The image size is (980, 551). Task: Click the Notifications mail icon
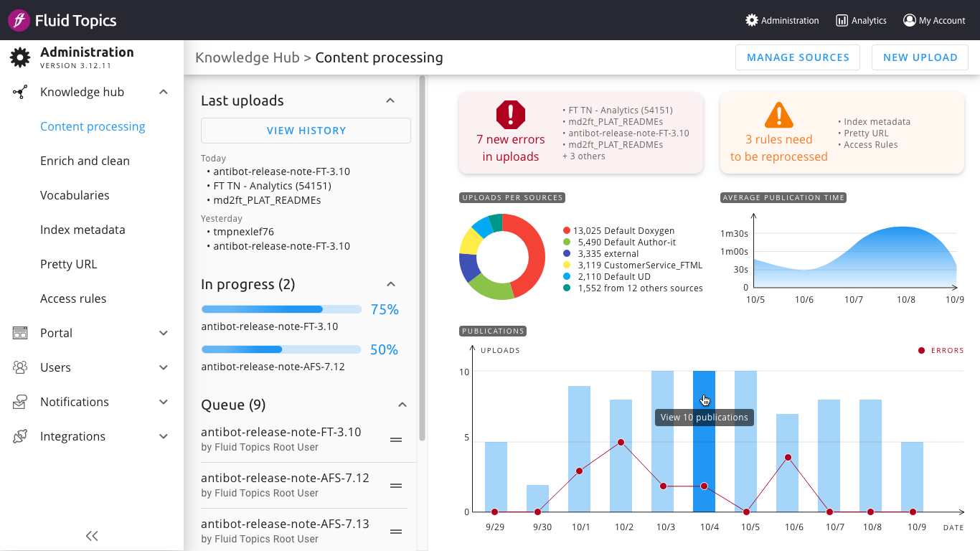(x=20, y=402)
